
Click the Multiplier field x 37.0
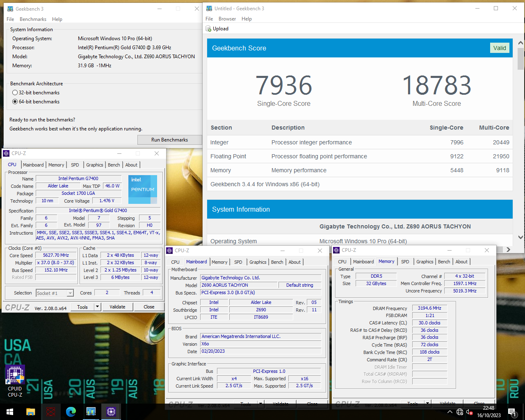[x=56, y=262]
